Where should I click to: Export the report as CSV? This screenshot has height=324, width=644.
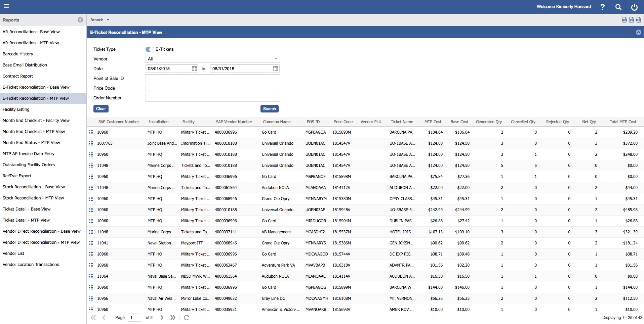[x=631, y=20]
